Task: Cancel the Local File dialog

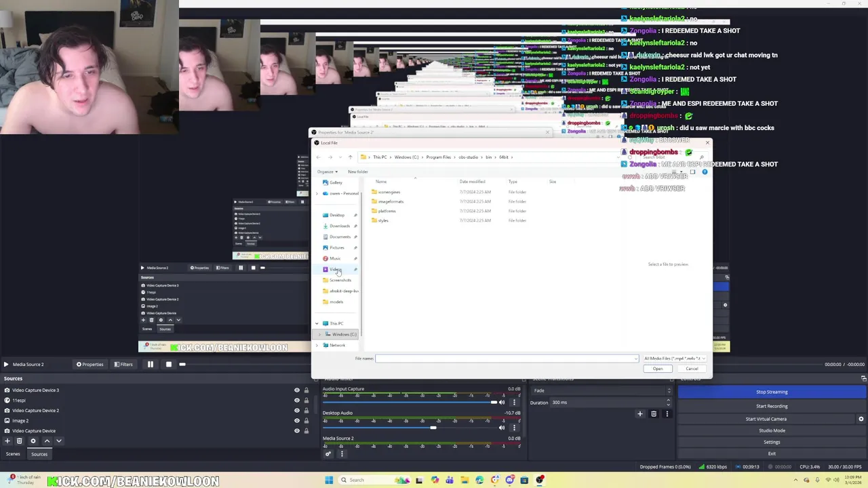Action: pos(692,369)
